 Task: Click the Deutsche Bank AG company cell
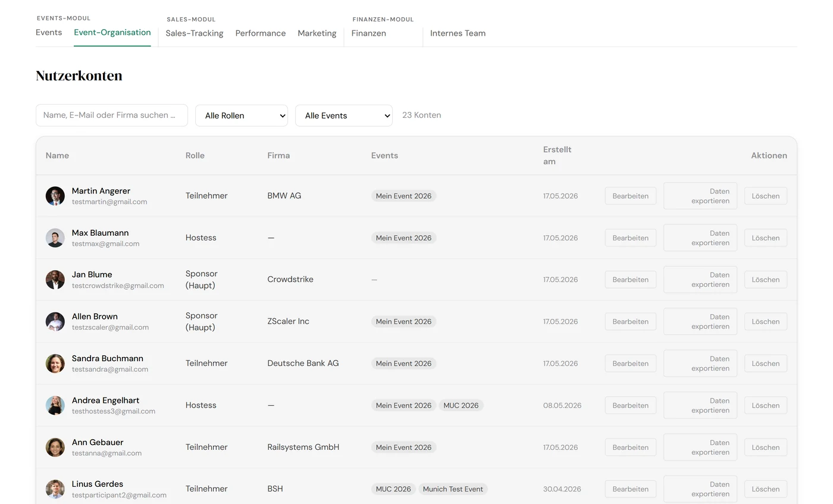303,363
